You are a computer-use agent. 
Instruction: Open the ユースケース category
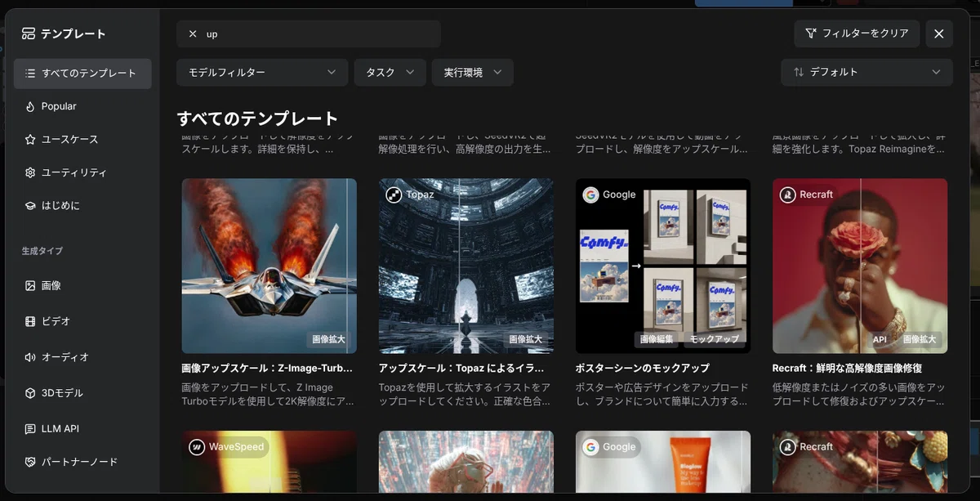(82, 140)
